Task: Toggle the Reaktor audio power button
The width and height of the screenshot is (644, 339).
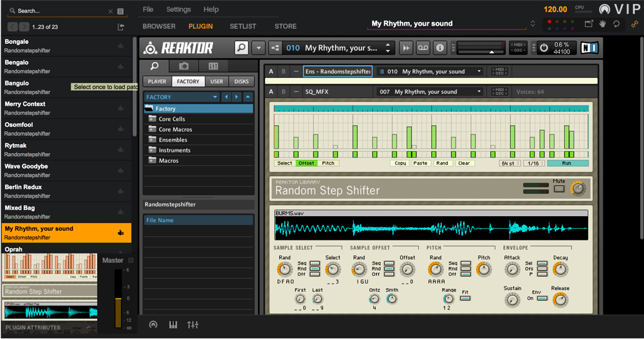Action: click(544, 48)
